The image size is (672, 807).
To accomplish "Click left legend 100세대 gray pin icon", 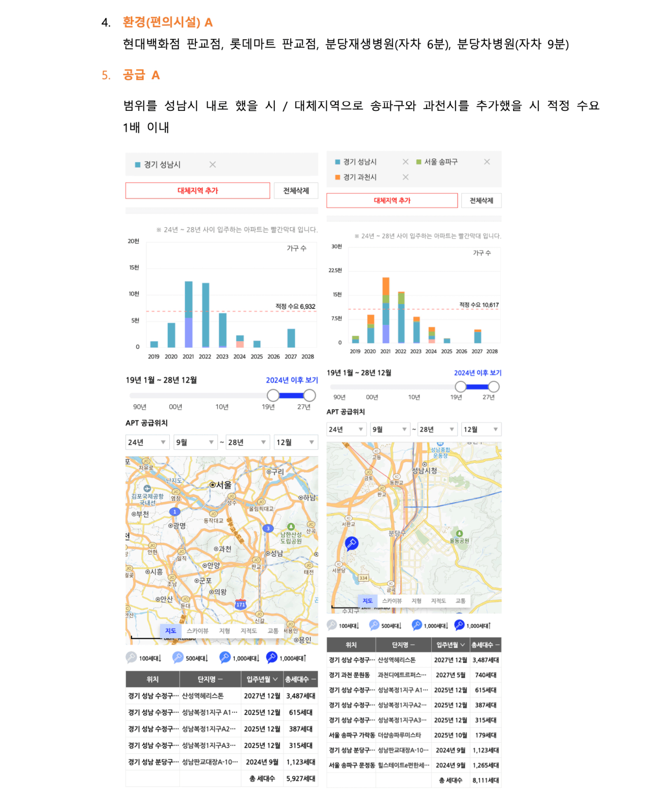I will click(131, 657).
